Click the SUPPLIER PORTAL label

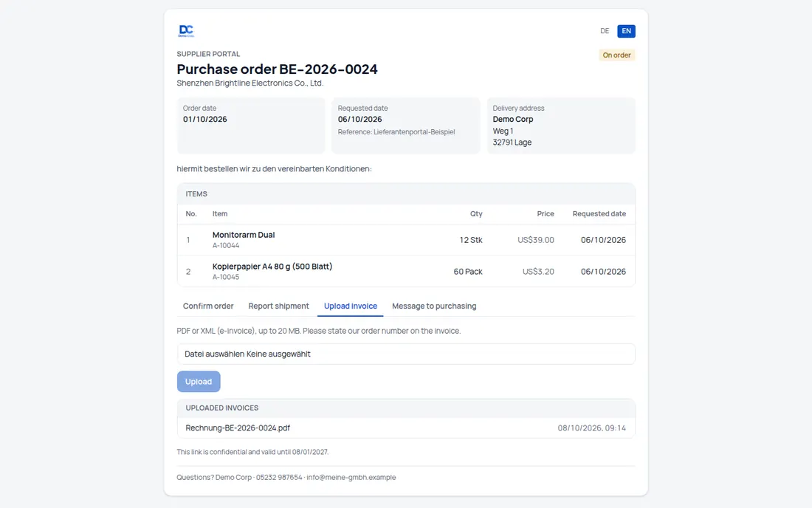[x=208, y=54]
